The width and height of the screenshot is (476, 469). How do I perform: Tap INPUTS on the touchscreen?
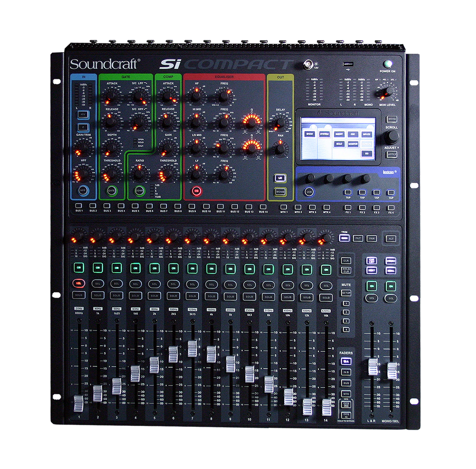click(366, 134)
